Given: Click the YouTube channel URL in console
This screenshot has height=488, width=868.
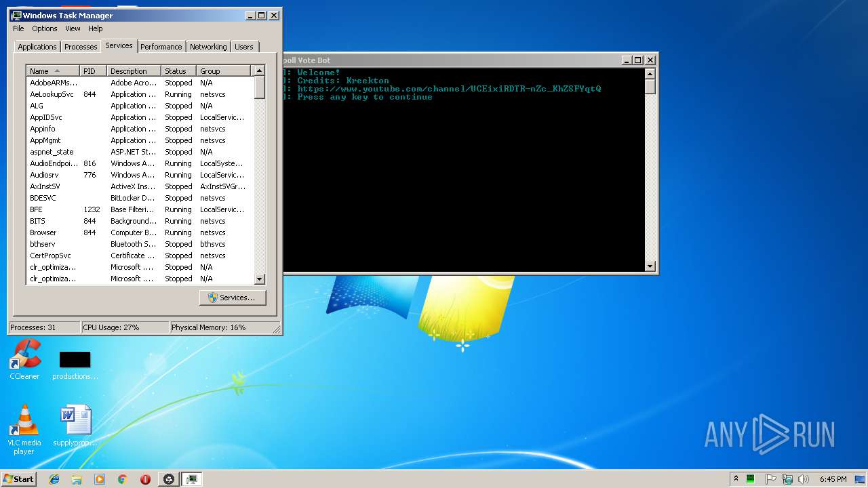Looking at the screenshot, I should pos(449,89).
